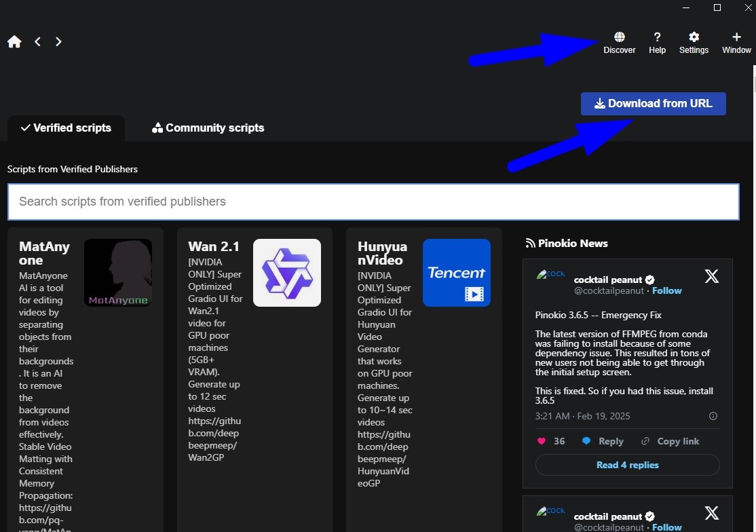Image resolution: width=756 pixels, height=532 pixels.
Task: Focus the verified publishers search field
Action: tap(373, 202)
